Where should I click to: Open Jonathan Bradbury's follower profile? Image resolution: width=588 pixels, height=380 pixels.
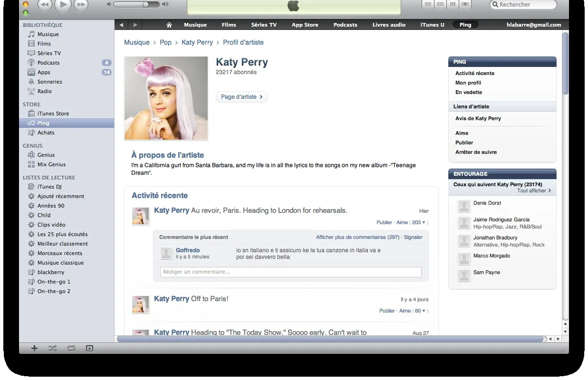[x=495, y=237]
